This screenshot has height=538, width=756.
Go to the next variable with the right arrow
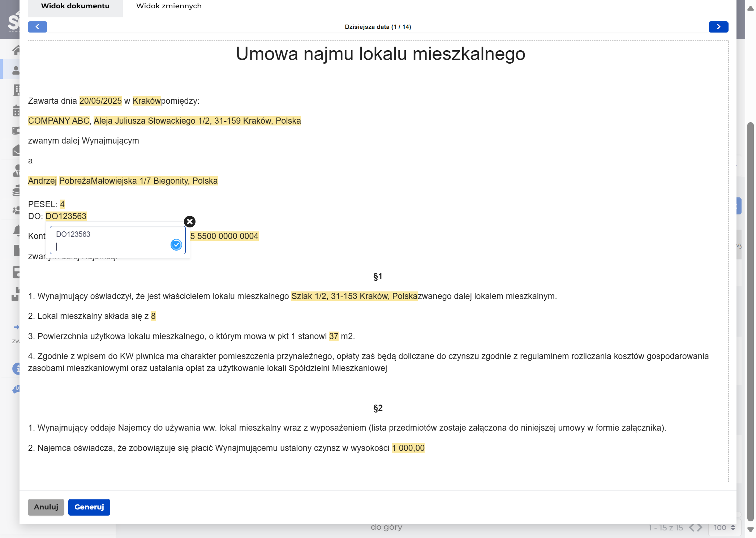coord(718,27)
